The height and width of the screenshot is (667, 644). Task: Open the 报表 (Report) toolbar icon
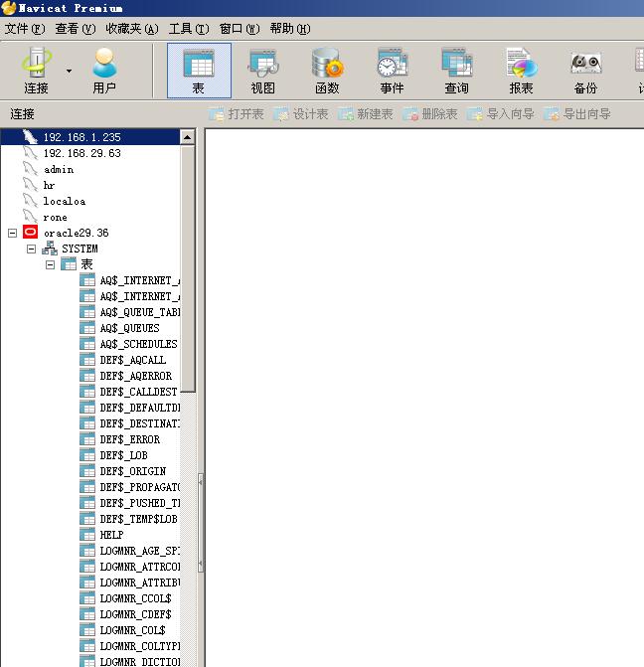click(521, 71)
